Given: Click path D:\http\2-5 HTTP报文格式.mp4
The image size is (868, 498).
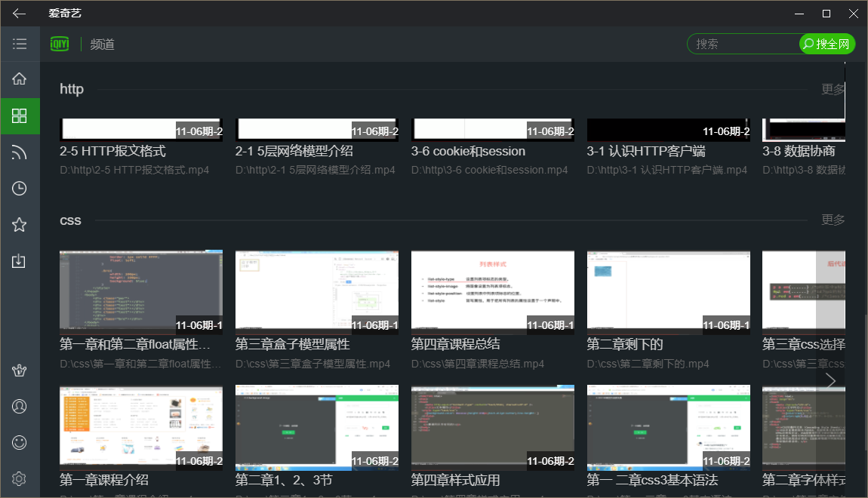Looking at the screenshot, I should pos(134,170).
